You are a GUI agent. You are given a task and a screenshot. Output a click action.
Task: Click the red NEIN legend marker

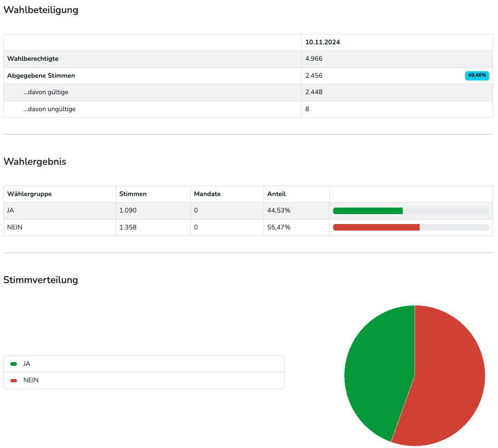(x=14, y=381)
